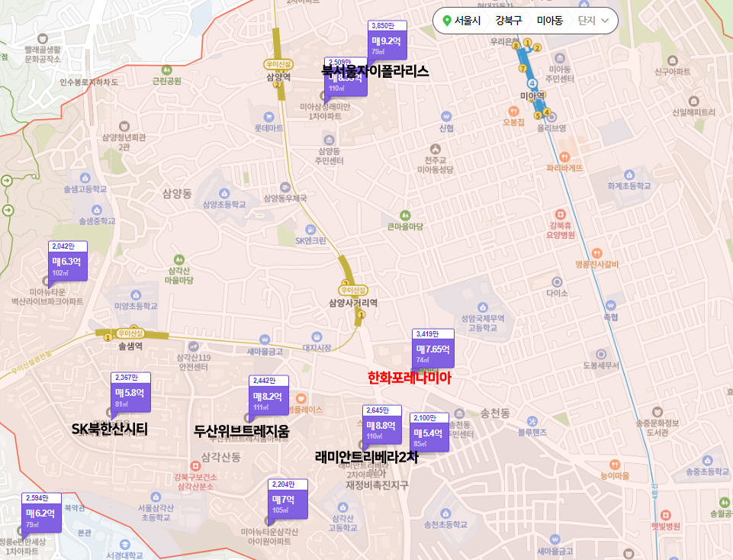
Task: Click the 화계초등학교 school icon
Action: pos(629,175)
